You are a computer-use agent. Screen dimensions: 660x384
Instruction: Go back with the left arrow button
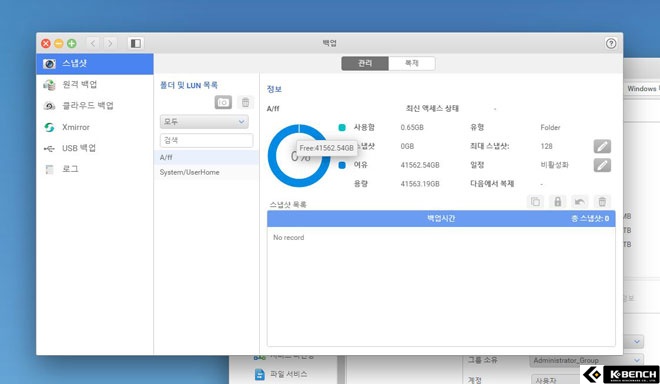[x=93, y=43]
